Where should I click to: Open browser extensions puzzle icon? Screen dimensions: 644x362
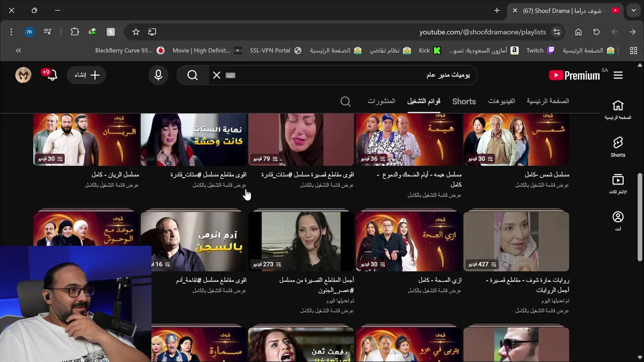click(x=75, y=32)
